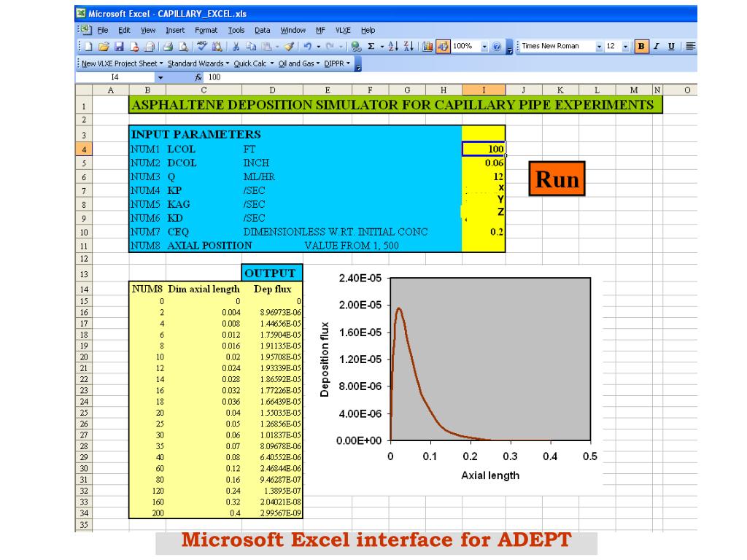Toggle Italic formatting
The image size is (747, 560).
pos(657,46)
